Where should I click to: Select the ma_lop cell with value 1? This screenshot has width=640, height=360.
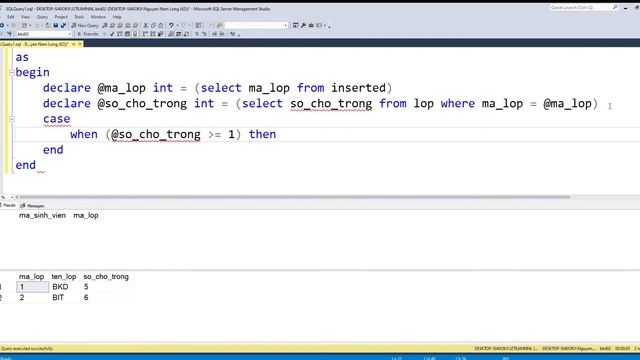[x=33, y=287]
